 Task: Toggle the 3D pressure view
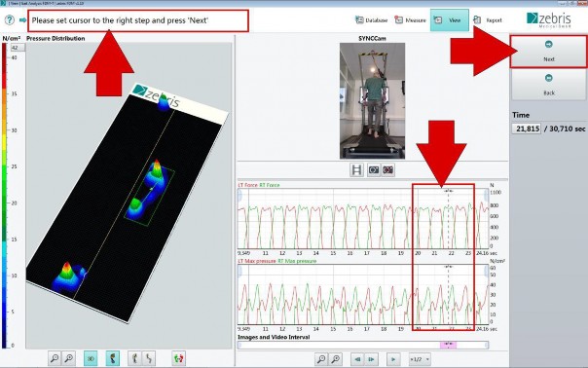tap(91, 358)
